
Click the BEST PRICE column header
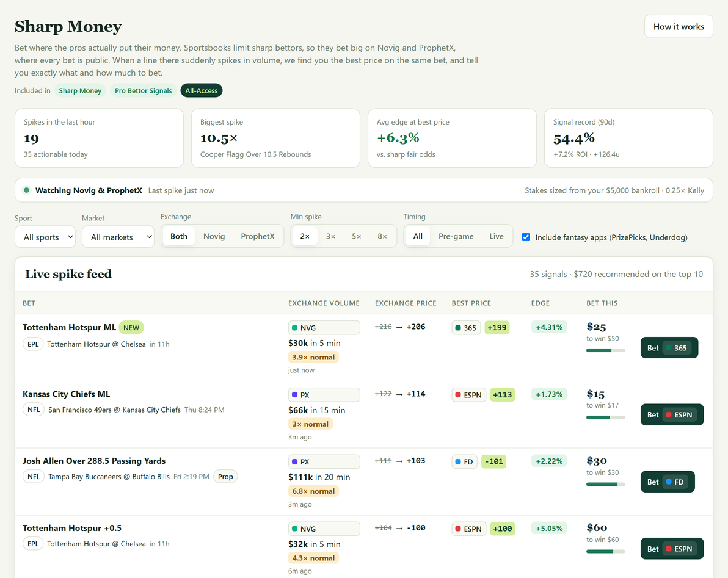click(x=471, y=303)
